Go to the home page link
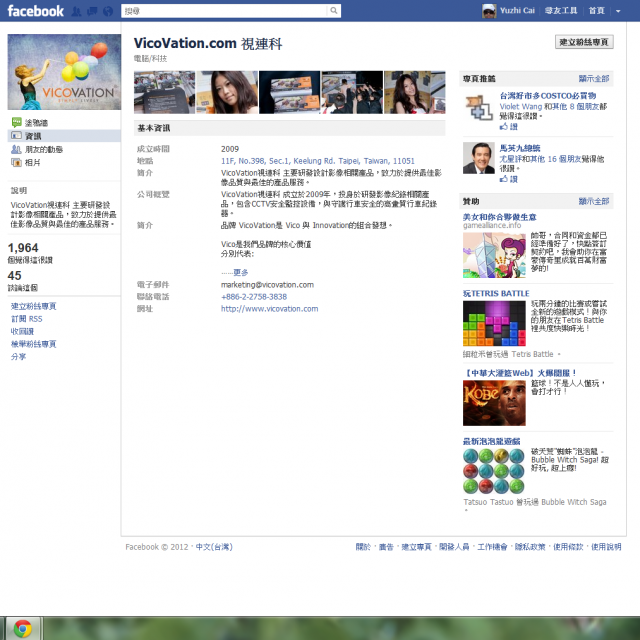This screenshot has width=640, height=640. (596, 11)
